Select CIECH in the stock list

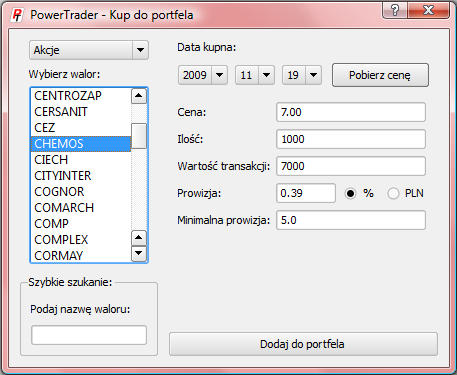81,160
